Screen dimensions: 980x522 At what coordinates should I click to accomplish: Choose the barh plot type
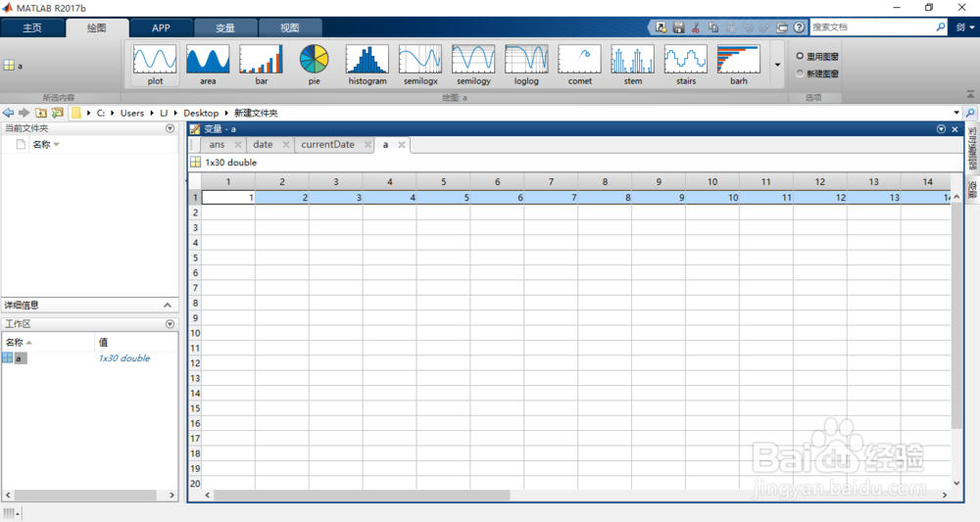(739, 65)
